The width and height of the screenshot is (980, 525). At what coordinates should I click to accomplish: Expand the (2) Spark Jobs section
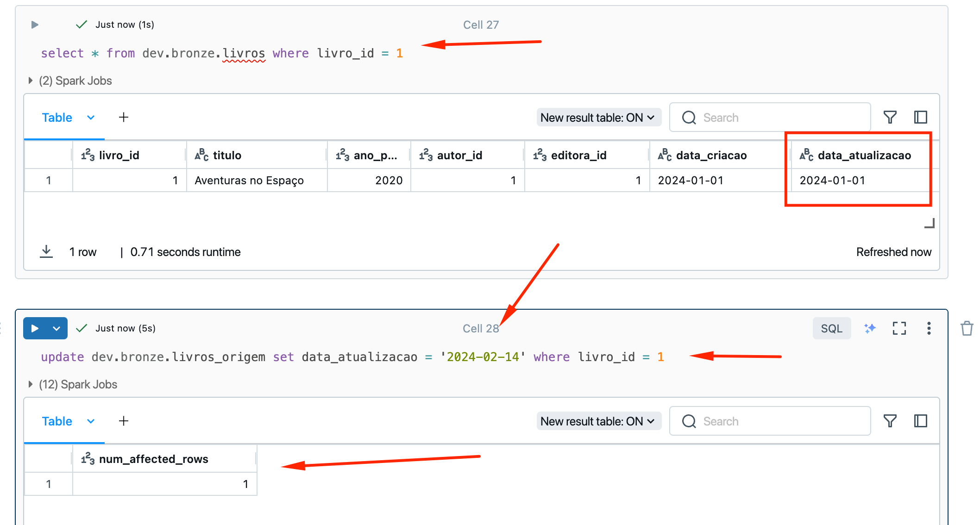tap(70, 81)
